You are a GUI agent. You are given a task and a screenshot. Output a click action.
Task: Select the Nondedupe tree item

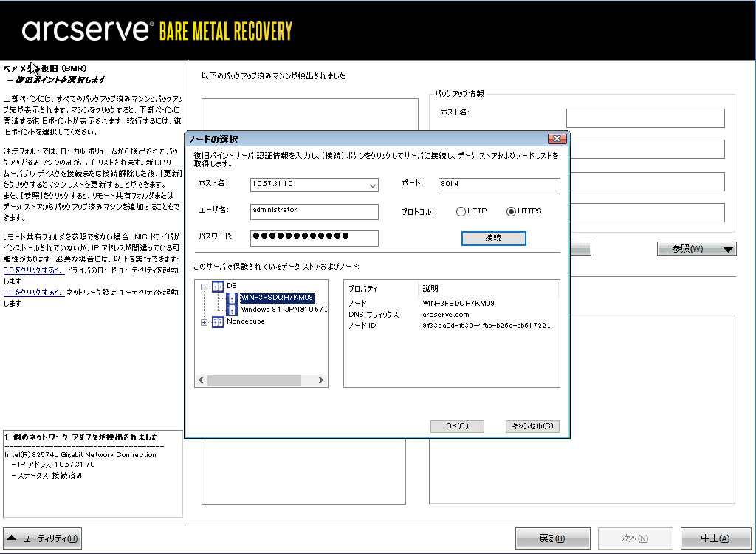click(x=245, y=321)
